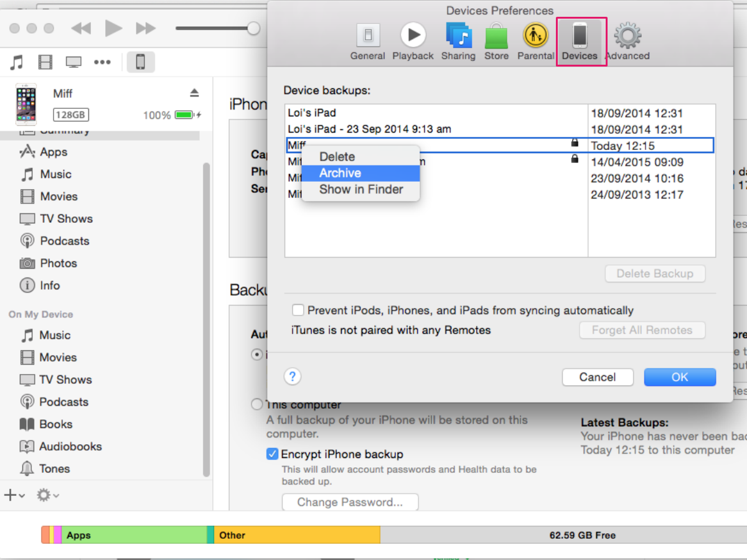Screen dimensions: 747x560
Task: Confirm preferences with OK
Action: tap(680, 377)
